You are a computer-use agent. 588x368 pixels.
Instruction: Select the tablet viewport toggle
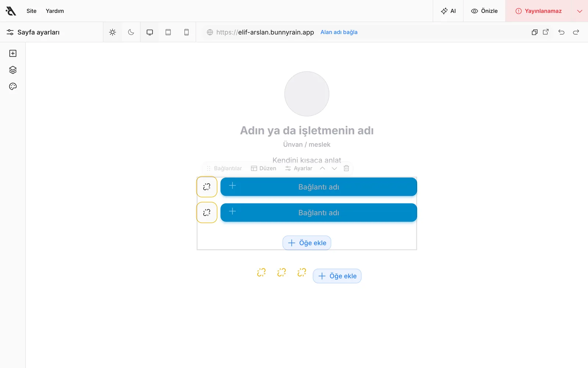[x=168, y=32]
